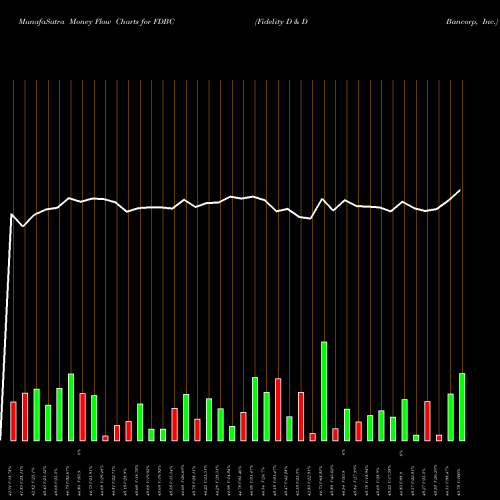Image resolution: width=500 pixels, height=500 pixels.
Task: Click the 'MunafaSutra Money Flow Charts for FDBC' title
Action: coord(97,22)
